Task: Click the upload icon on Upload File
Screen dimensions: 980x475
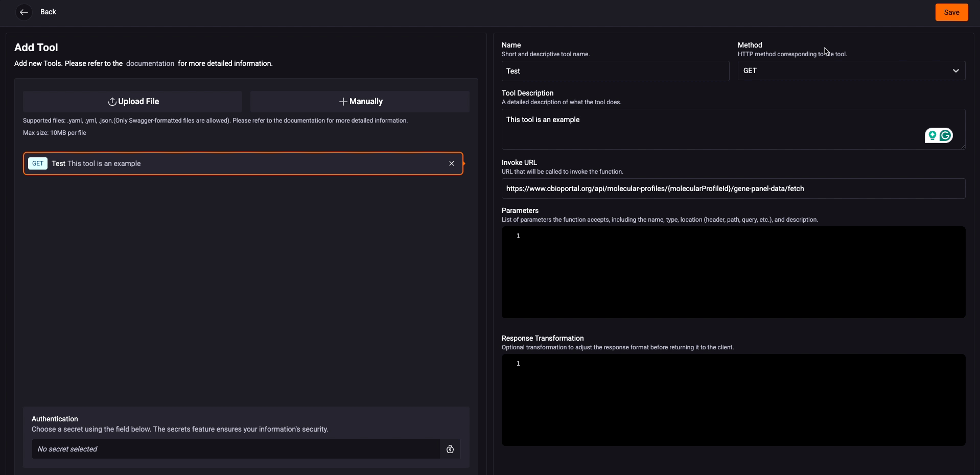Action: 112,102
